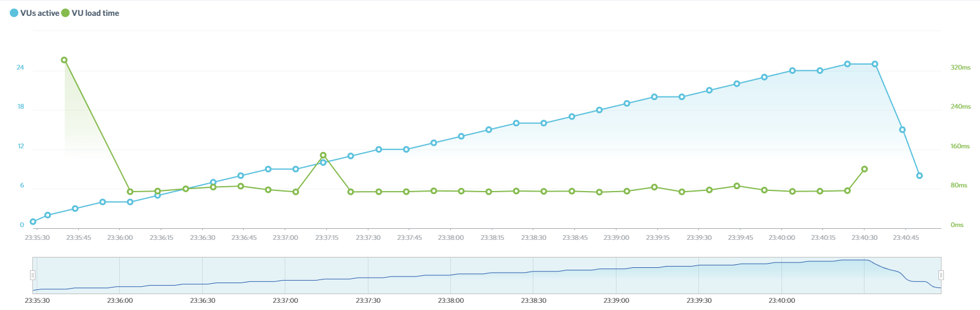980x310 pixels.
Task: Toggle the VUs active legend item
Action: pyautogui.click(x=39, y=13)
